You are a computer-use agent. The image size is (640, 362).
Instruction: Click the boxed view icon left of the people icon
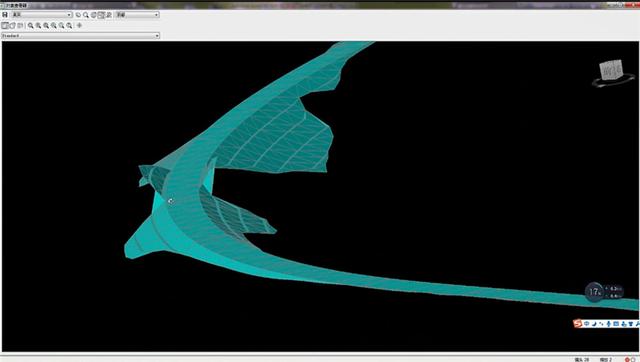pyautogui.click(x=101, y=15)
